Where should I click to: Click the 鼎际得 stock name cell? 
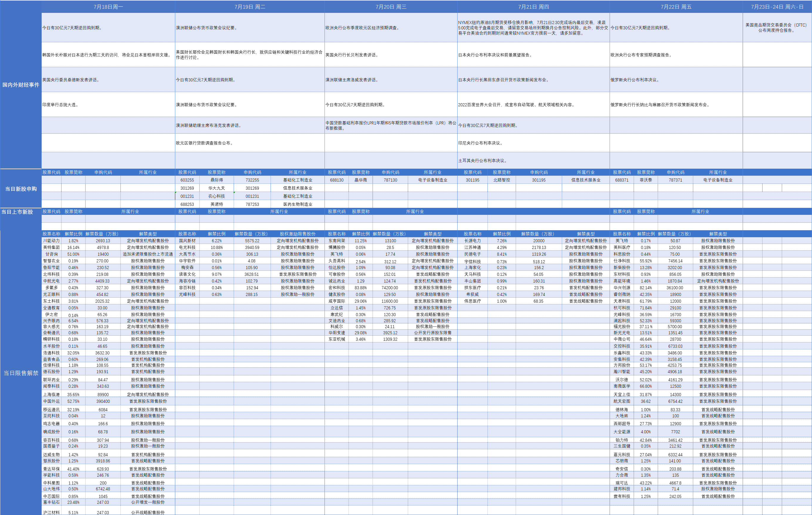[x=217, y=180]
